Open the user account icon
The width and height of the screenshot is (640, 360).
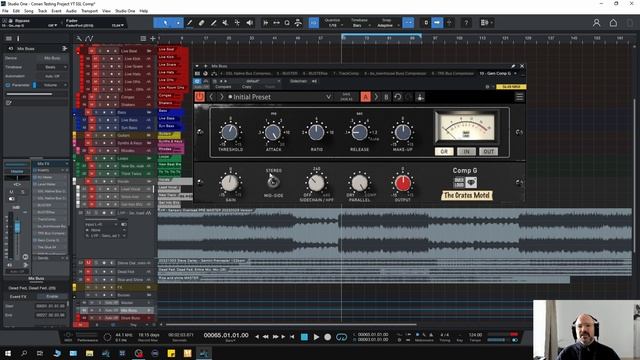(x=596, y=23)
